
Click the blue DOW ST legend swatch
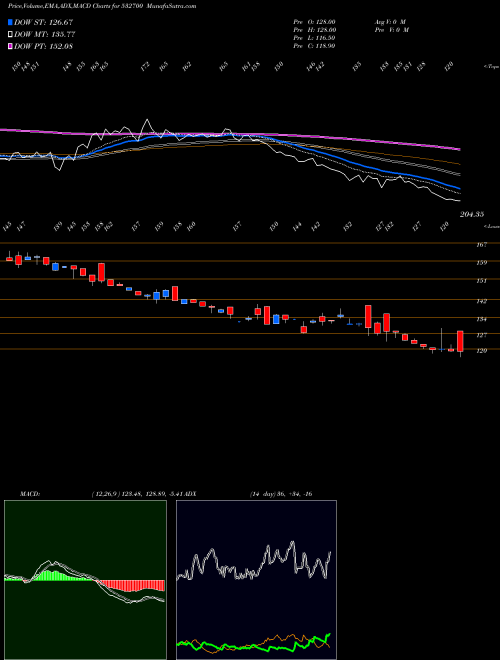click(11, 22)
